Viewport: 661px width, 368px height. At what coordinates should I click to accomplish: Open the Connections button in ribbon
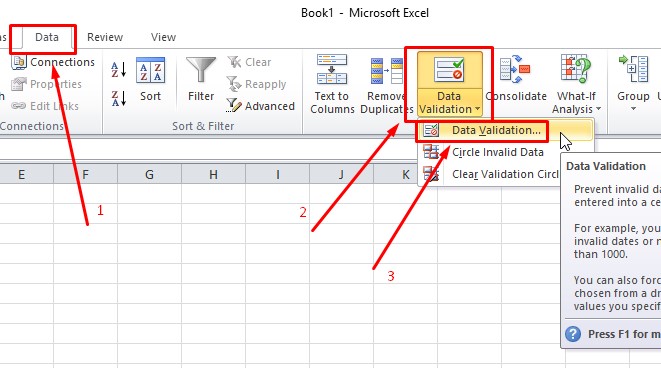coord(54,62)
